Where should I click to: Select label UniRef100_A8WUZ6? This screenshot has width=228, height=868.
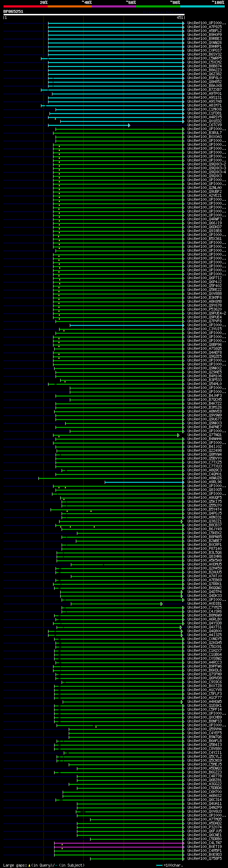(x=204, y=479)
